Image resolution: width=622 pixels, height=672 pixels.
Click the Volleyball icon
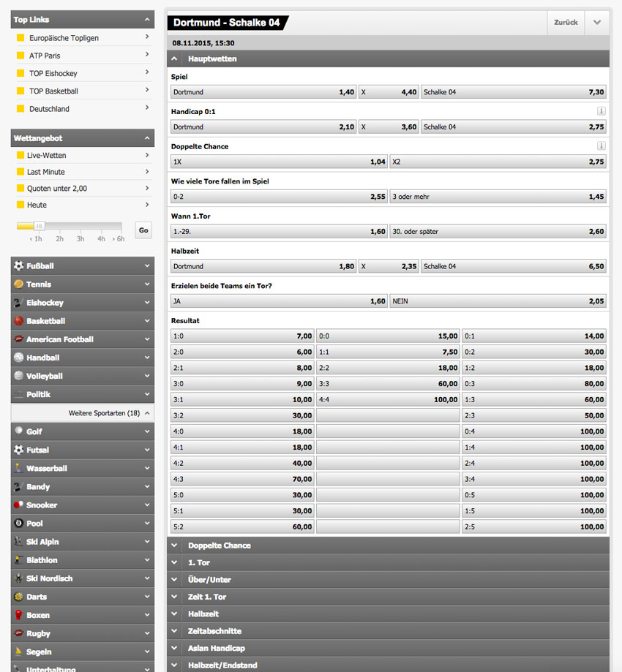(18, 376)
